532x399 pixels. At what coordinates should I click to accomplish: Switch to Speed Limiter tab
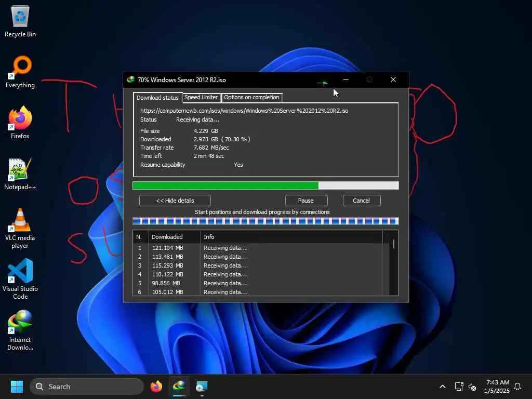tap(201, 97)
